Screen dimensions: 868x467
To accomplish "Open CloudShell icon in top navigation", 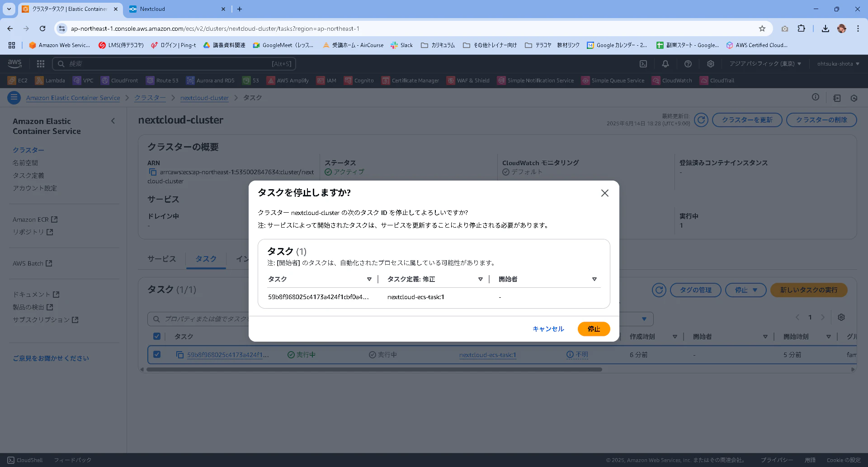I will click(x=643, y=64).
